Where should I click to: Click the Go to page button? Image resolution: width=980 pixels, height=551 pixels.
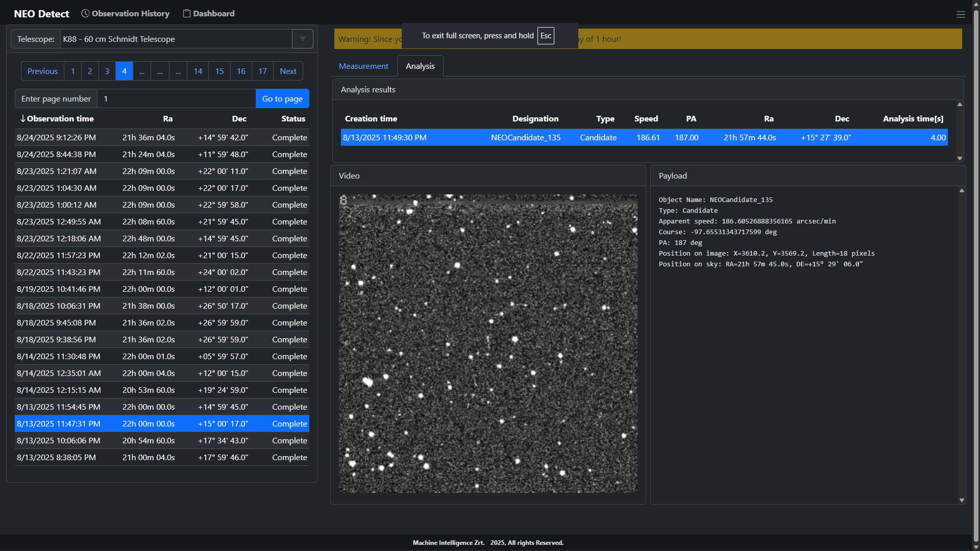tap(282, 98)
